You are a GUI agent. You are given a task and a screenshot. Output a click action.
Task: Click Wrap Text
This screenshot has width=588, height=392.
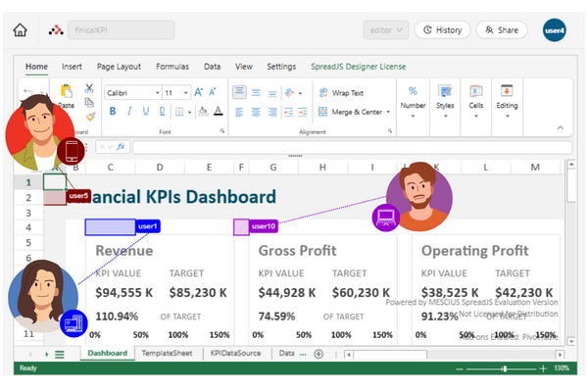tap(341, 93)
